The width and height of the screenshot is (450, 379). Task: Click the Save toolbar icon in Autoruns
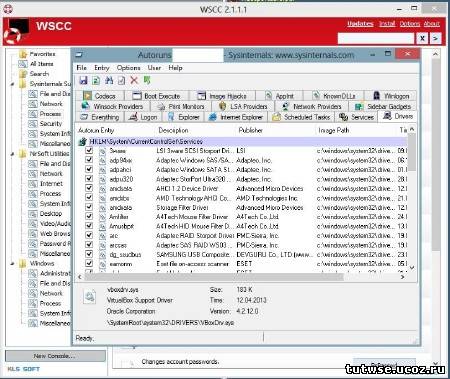click(84, 80)
